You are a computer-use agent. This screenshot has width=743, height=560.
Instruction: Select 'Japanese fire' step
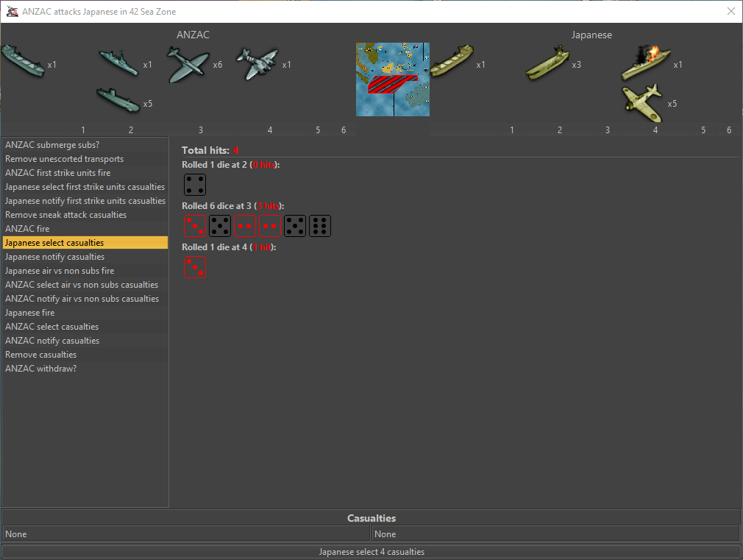(85, 313)
